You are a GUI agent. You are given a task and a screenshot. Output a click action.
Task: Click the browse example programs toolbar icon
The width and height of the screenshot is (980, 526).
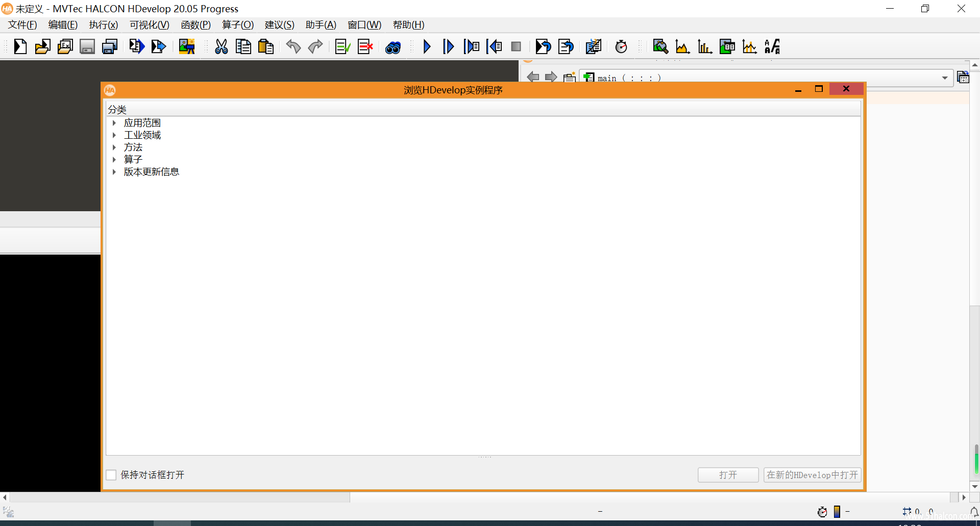point(65,47)
